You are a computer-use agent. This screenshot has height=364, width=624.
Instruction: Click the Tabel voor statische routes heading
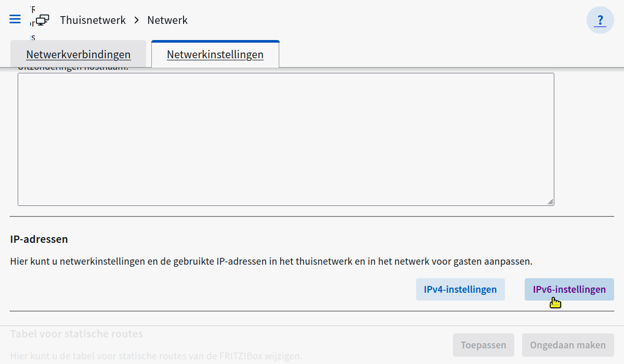[76, 334]
